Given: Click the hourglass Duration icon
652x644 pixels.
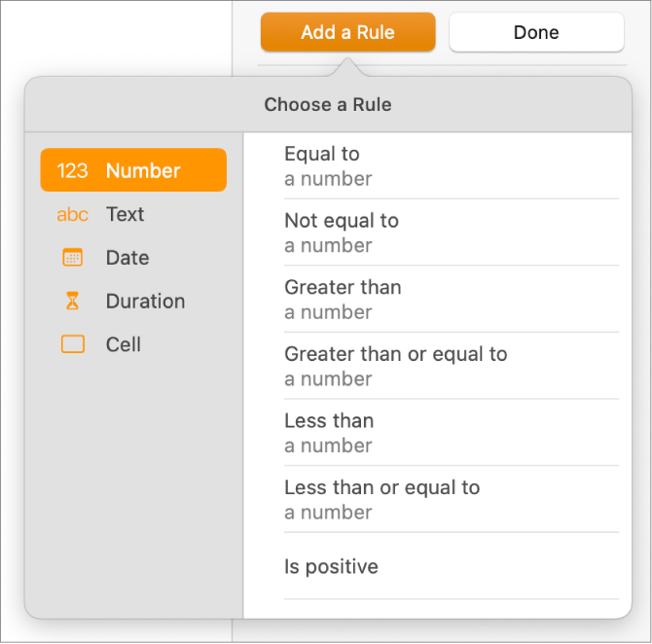Looking at the screenshot, I should click(x=73, y=302).
